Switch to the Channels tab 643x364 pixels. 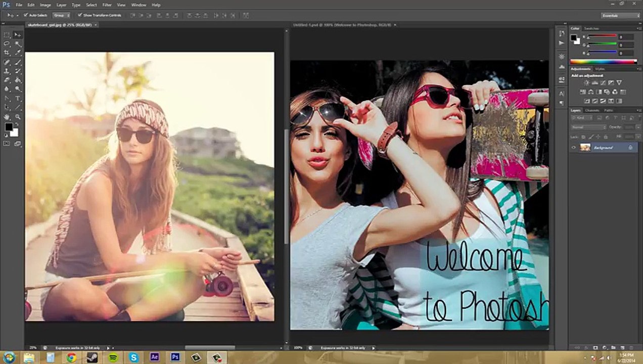click(x=592, y=111)
